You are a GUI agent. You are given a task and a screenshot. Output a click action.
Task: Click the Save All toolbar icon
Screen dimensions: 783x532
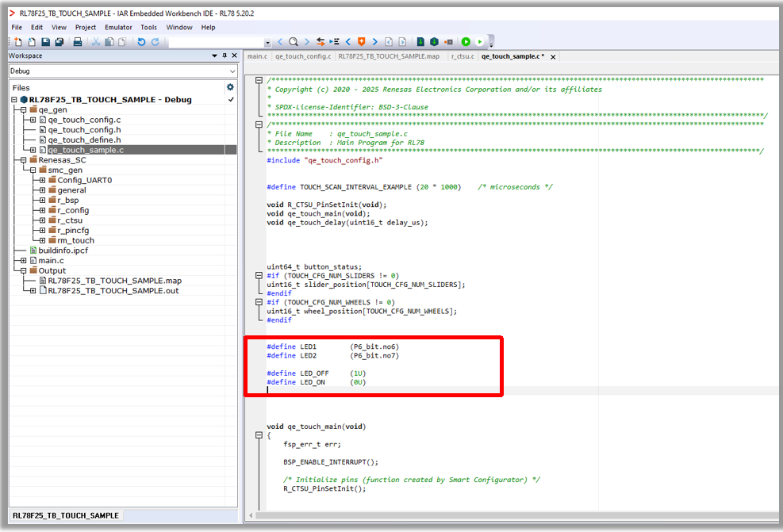tap(59, 42)
